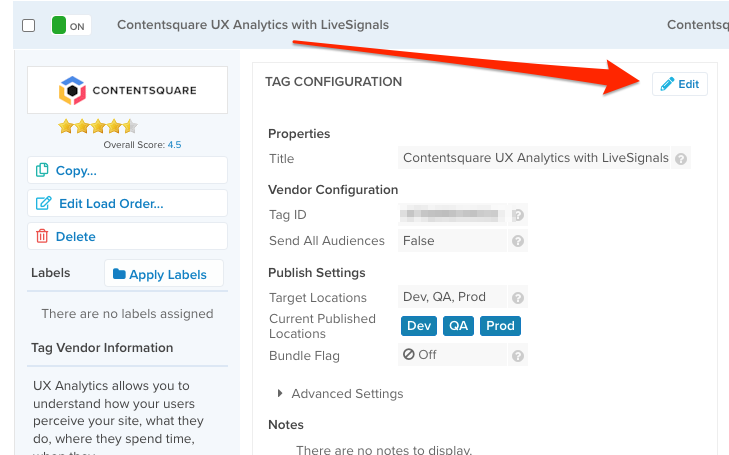Click the Publish Settings heading

coord(317,273)
